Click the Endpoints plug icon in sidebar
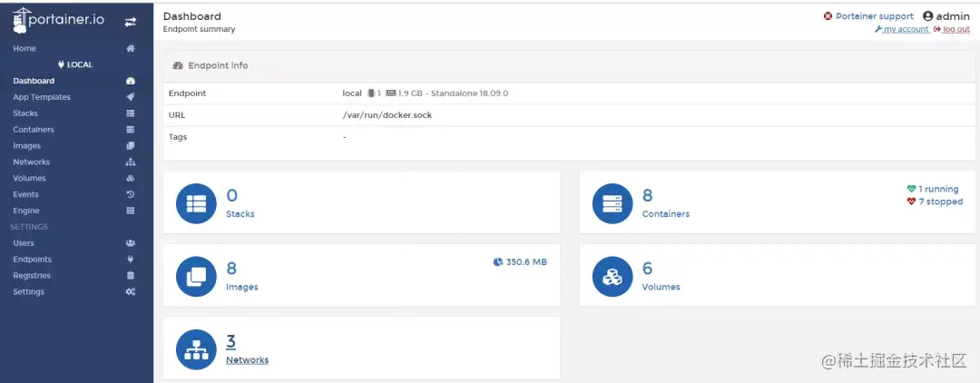This screenshot has height=383, width=980. (131, 260)
